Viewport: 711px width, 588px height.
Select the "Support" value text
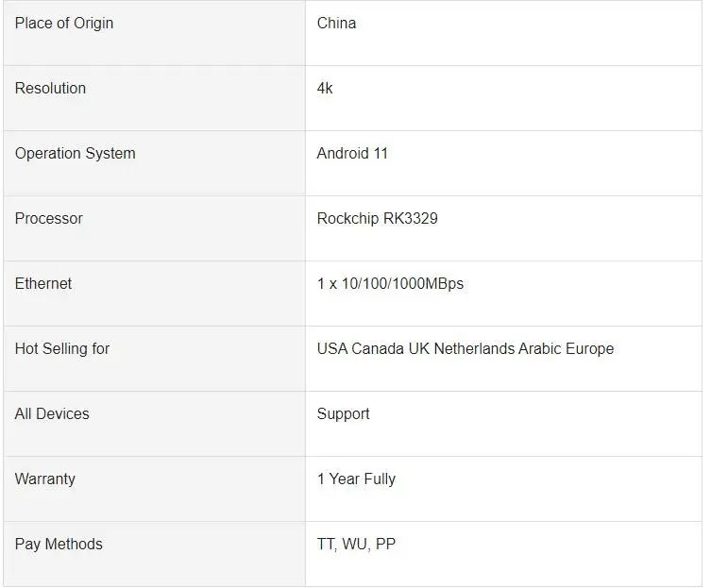coord(343,413)
